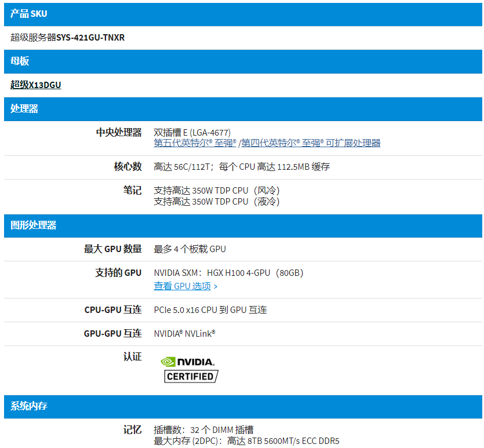
Task: Open the 第五代英特尔 至强 processor link
Action: 195,143
